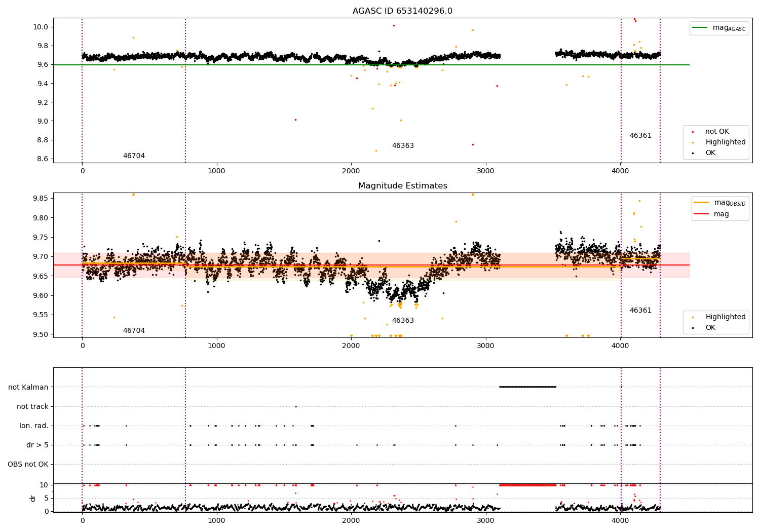Click the 'dr' axis label in bottom plot
Image resolution: width=760 pixels, height=532 pixels.
(33, 498)
